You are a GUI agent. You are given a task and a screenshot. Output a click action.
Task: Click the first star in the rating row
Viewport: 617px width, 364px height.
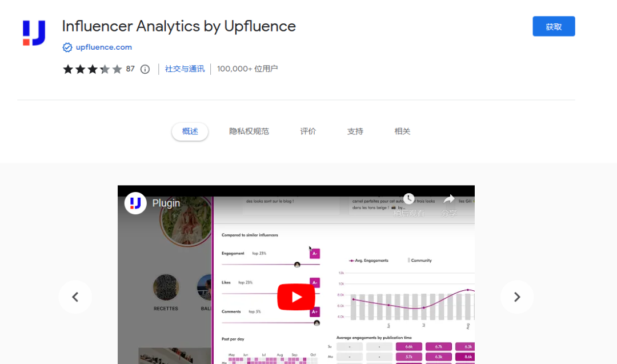67,69
